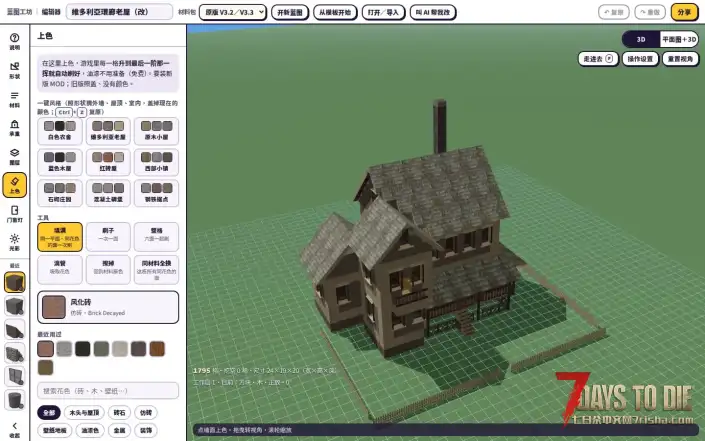This screenshot has width=705, height=441.
Task: Apply the 锈铁据点 style preset
Action: coord(156,193)
